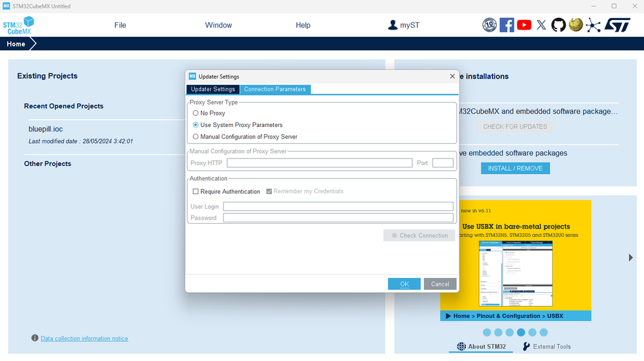Click the STM32CubeMX logo
Viewport: 644px width, 361px height.
point(18,25)
